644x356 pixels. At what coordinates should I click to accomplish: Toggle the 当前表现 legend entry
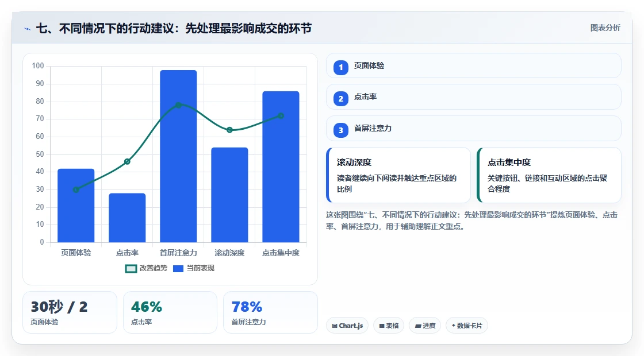coord(193,268)
